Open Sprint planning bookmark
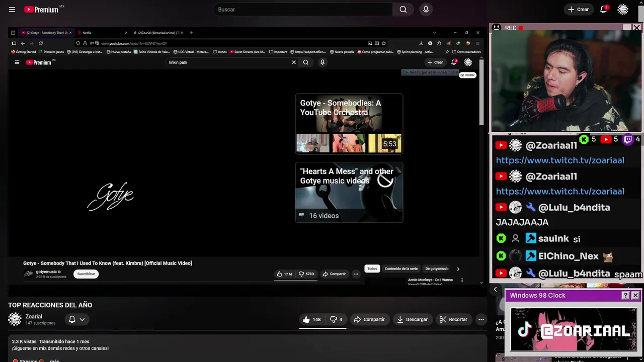 coord(415,52)
